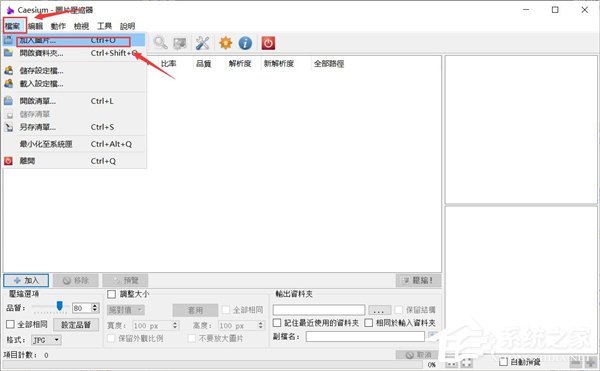This screenshot has width=600, height=371.
Task: Click the 預覽 preview button
Action: (x=125, y=280)
